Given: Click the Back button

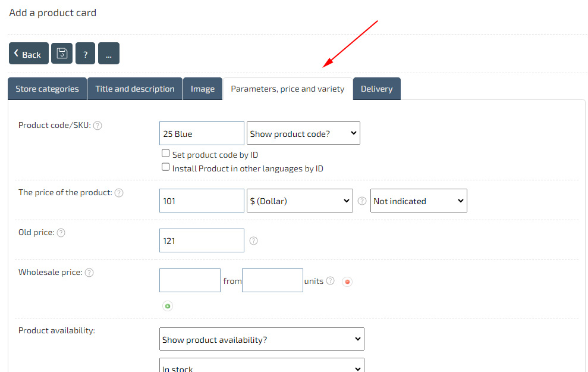Looking at the screenshot, I should coord(29,54).
